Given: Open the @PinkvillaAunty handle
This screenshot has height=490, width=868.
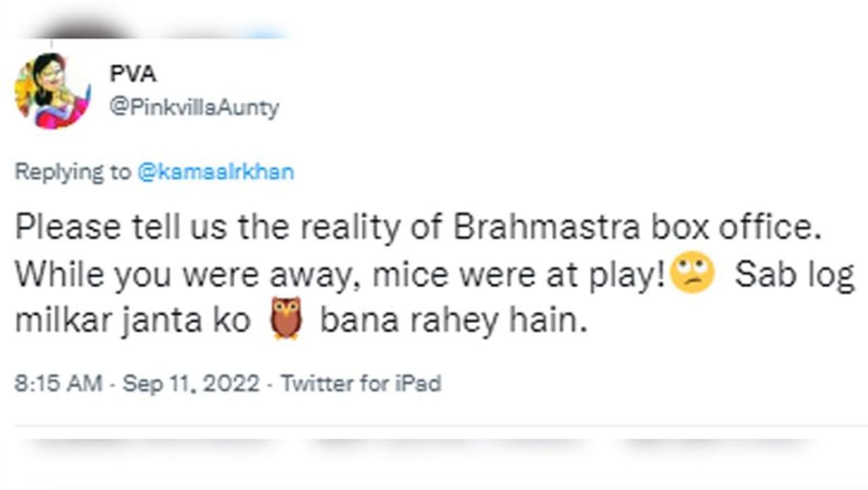Looking at the screenshot, I should tap(194, 107).
